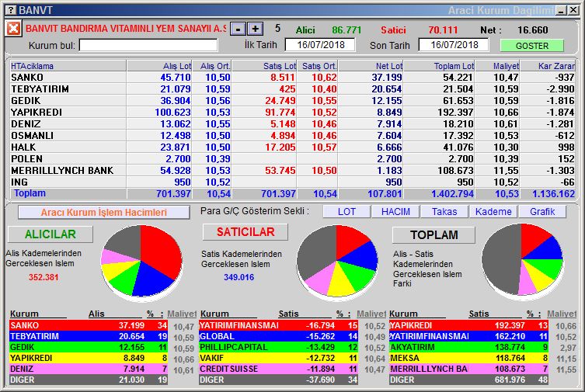Click green AKYATIRIM row in total list
Viewport: 585px width, 392px height.
click(x=468, y=347)
